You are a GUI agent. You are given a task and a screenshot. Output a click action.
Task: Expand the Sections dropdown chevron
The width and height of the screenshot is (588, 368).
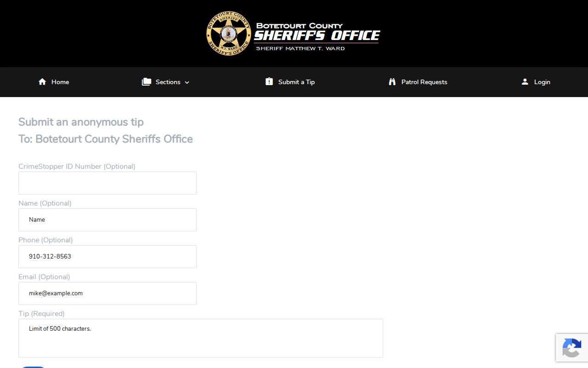click(x=187, y=82)
